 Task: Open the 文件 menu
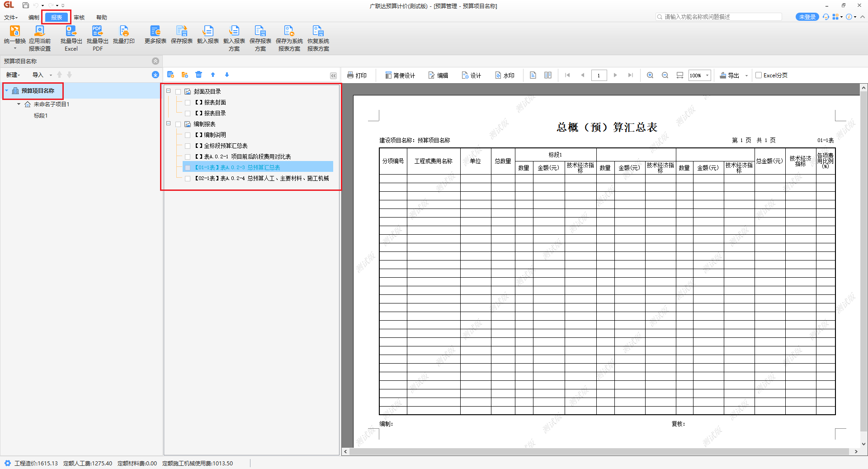[11, 18]
